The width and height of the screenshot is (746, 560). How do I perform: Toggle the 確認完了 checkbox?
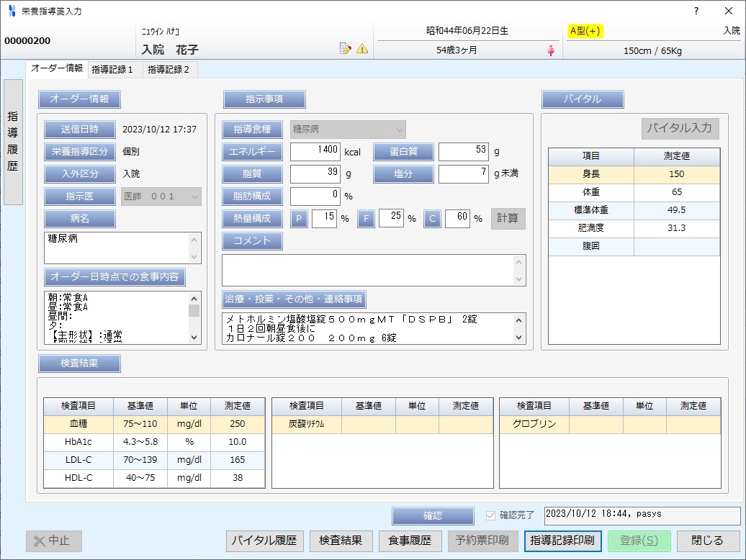pyautogui.click(x=491, y=515)
